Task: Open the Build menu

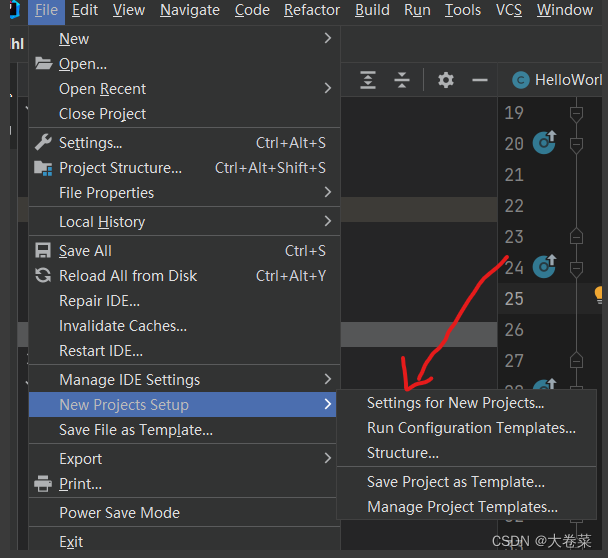Action: click(x=372, y=10)
